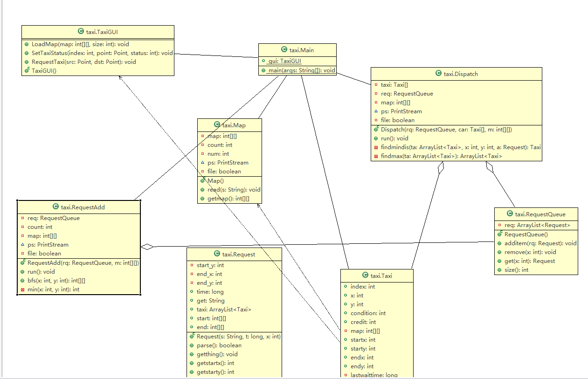
Task: Click the time: long field in Request
Action: [210, 292]
